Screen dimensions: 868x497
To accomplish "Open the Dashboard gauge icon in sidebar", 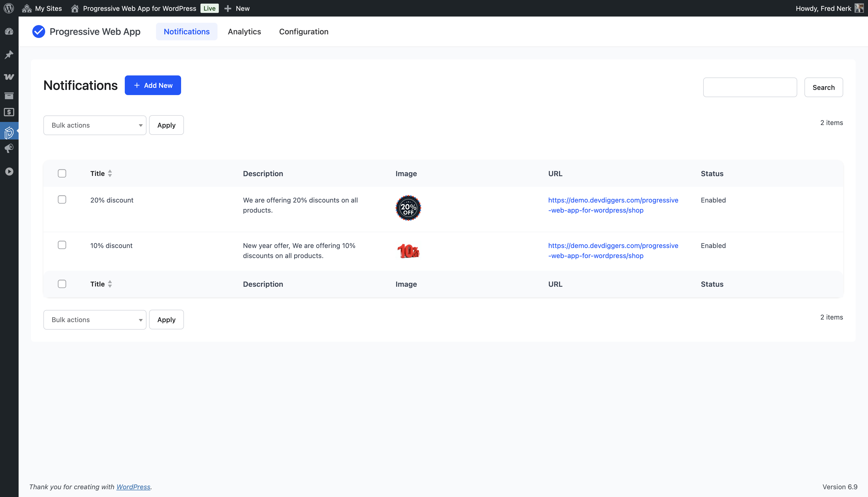I will coord(9,32).
